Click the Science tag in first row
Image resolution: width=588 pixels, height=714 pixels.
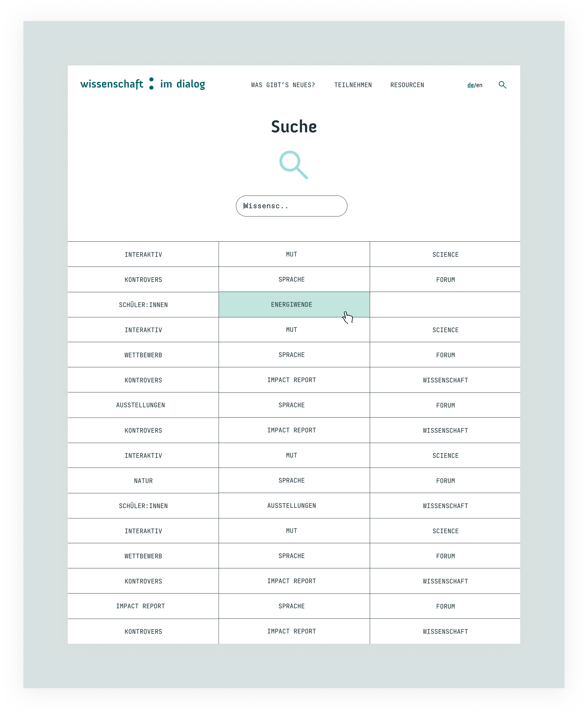[x=445, y=255]
